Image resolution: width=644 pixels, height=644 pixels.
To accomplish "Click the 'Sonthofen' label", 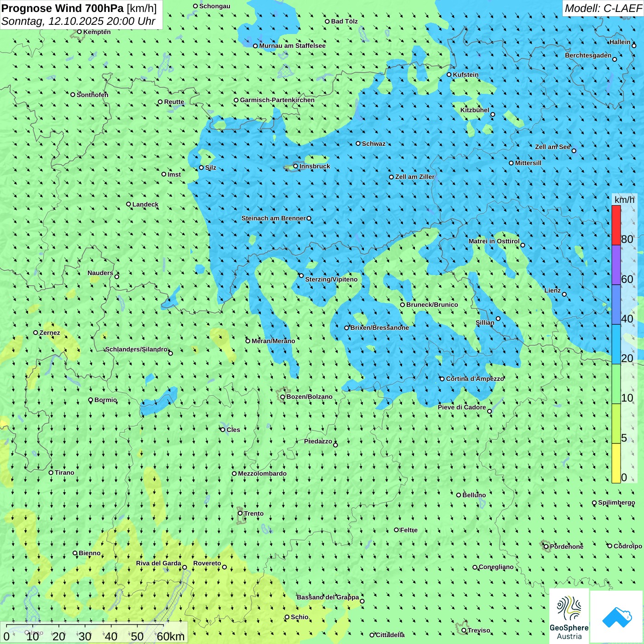I will click(92, 95).
